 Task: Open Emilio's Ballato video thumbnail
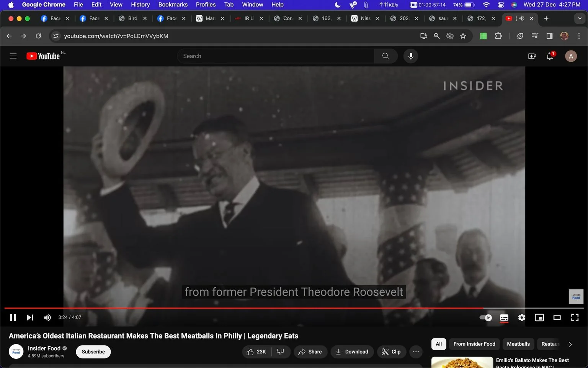click(462, 362)
